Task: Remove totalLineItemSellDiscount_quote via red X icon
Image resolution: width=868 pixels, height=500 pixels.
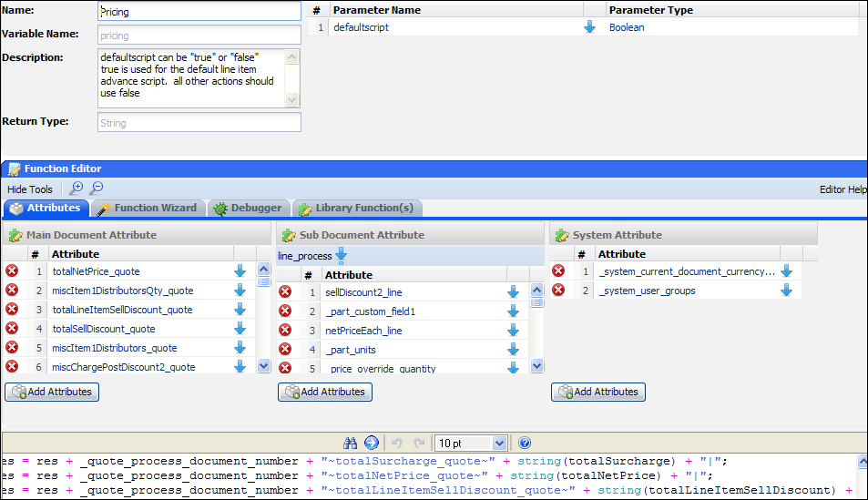Action: tap(12, 309)
